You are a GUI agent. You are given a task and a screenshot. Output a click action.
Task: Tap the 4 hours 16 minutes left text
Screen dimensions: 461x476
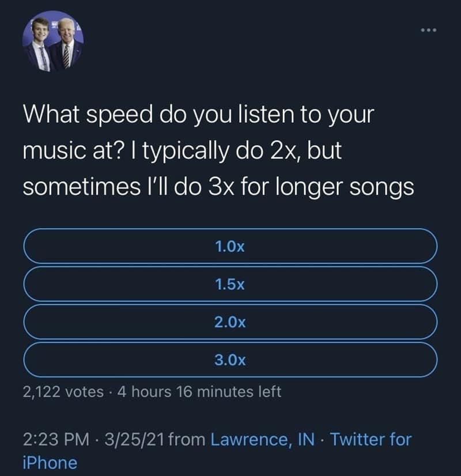click(199, 392)
